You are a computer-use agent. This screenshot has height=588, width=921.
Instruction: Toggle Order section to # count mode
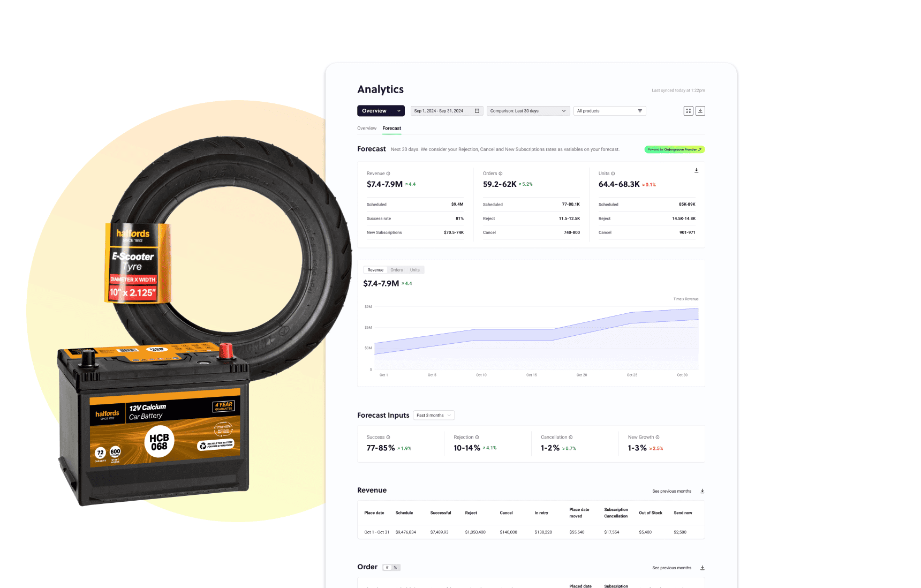[387, 568]
